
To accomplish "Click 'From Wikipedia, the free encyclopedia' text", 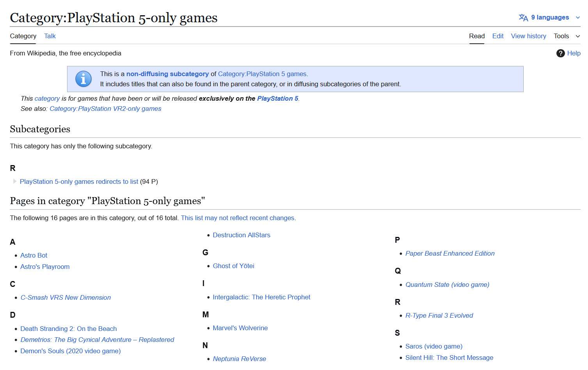I will [66, 53].
